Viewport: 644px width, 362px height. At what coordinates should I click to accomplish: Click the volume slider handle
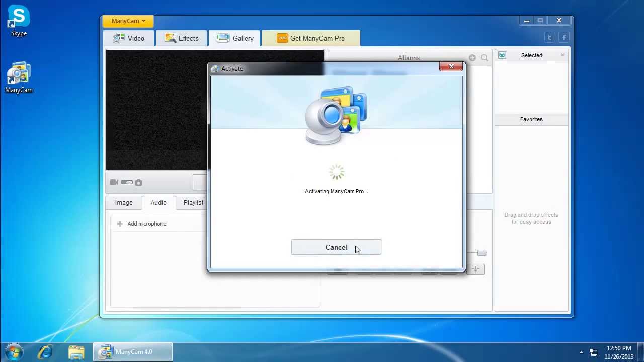click(x=481, y=253)
